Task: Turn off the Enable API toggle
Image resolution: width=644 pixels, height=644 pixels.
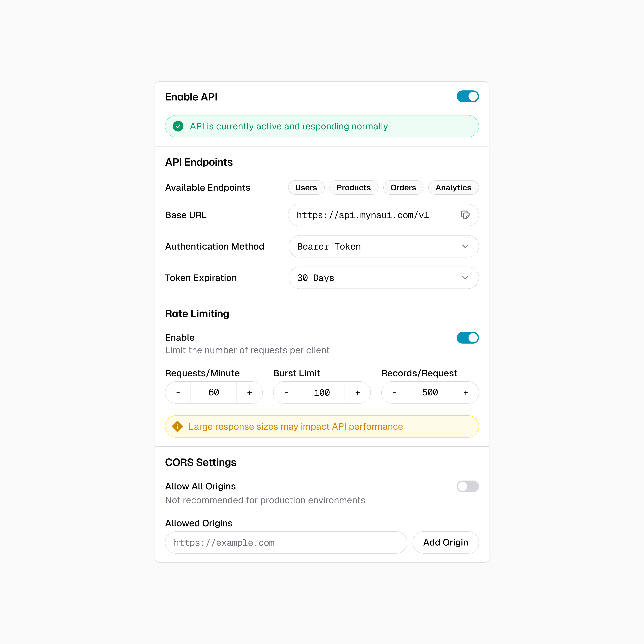Action: coord(467,97)
